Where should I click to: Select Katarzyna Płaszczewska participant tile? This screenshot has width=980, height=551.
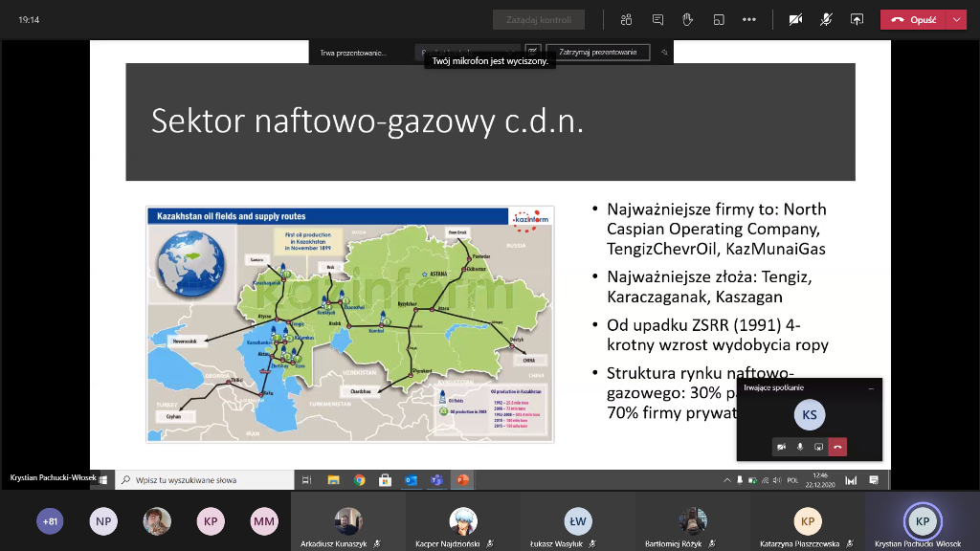point(808,521)
